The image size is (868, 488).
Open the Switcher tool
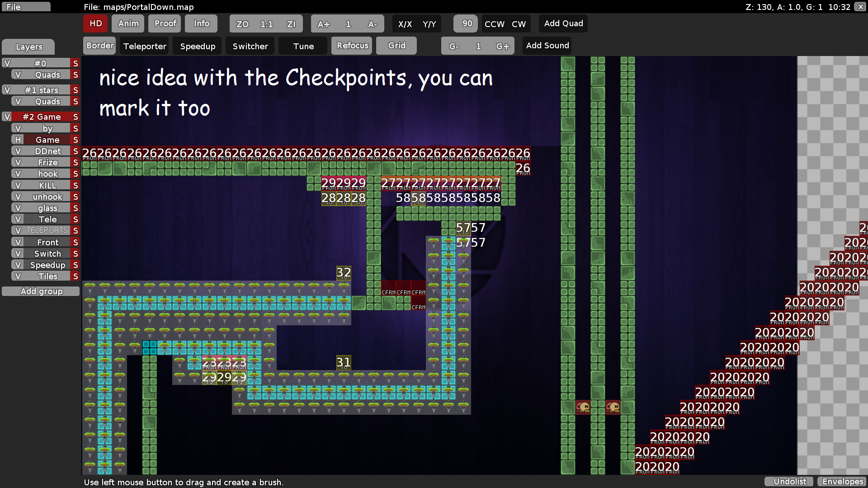250,46
